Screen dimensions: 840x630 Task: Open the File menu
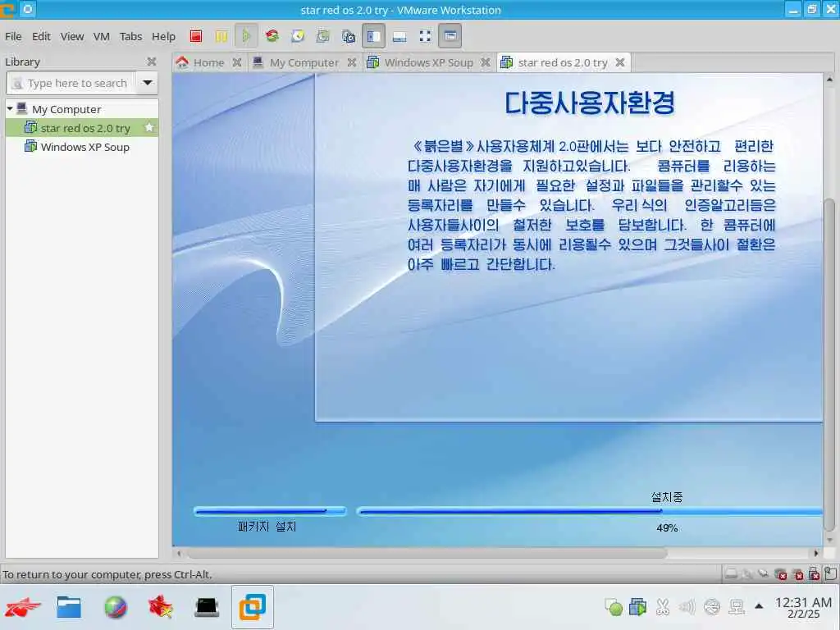[x=13, y=36]
